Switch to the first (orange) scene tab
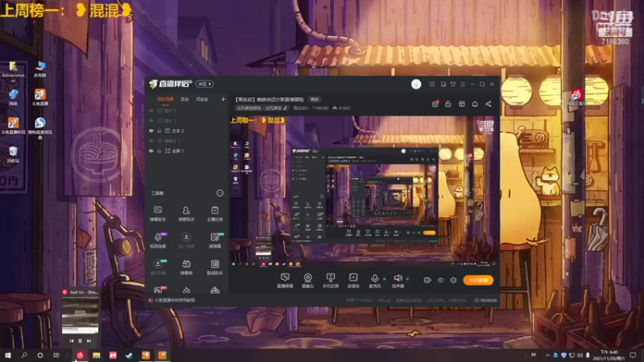Screen dimensions: 644x362 [165, 99]
